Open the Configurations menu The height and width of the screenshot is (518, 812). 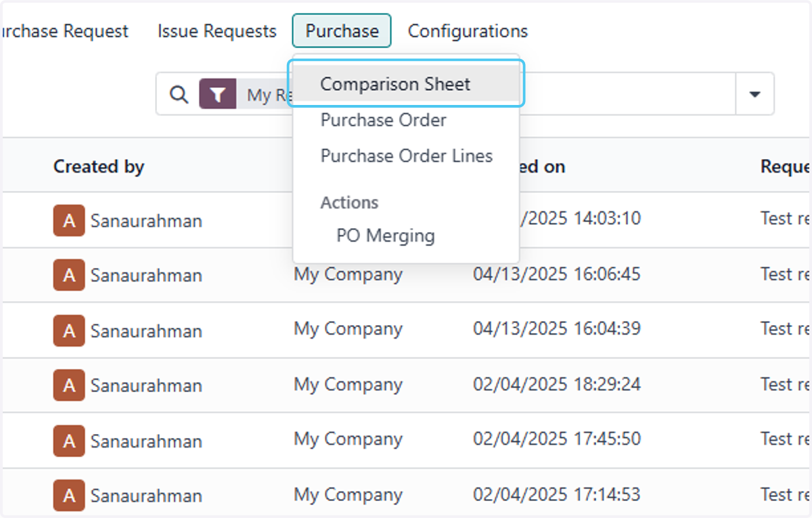pyautogui.click(x=468, y=31)
